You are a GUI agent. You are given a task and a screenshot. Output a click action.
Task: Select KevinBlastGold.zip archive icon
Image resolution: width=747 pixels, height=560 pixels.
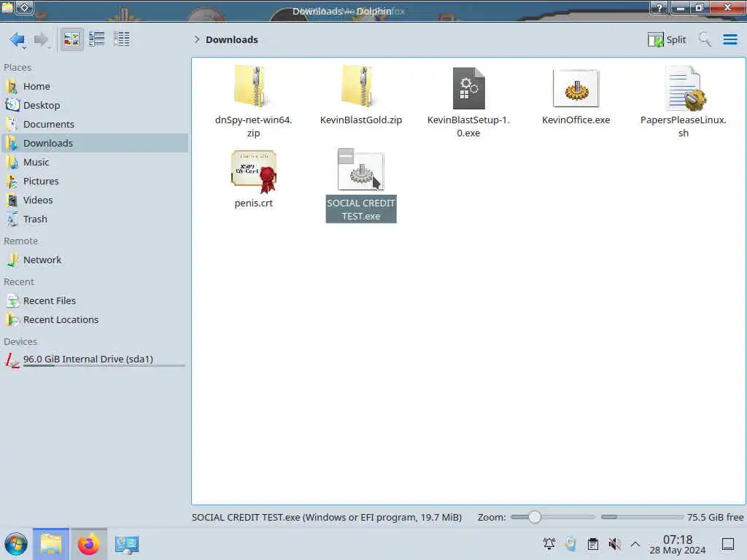pos(360,86)
